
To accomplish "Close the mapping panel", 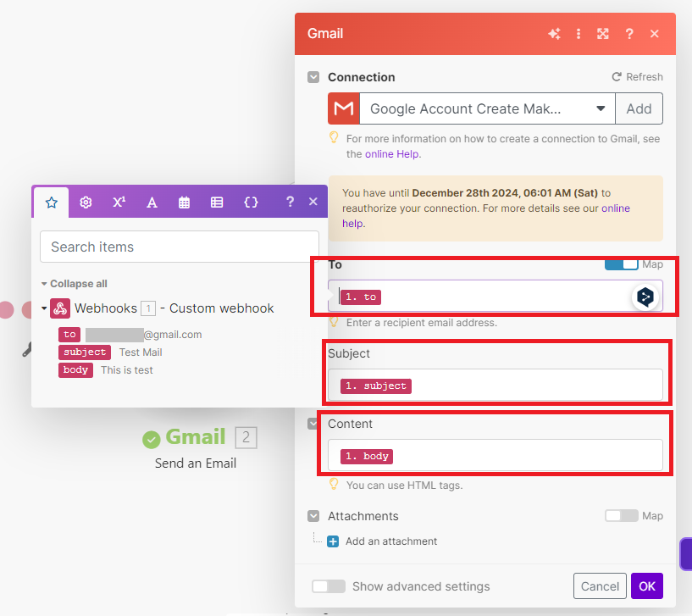I will [x=313, y=202].
